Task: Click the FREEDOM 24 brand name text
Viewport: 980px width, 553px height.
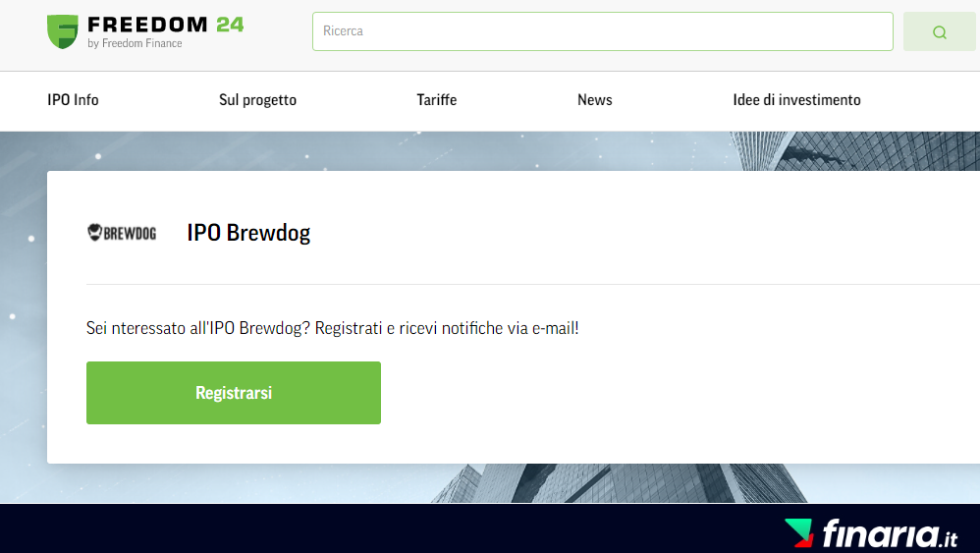Action: [166, 25]
